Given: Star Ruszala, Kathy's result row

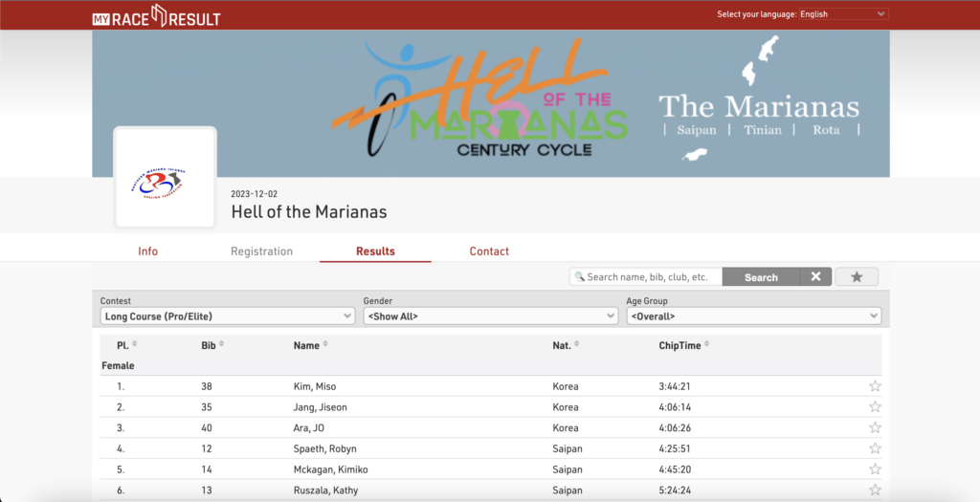Looking at the screenshot, I should point(875,491).
